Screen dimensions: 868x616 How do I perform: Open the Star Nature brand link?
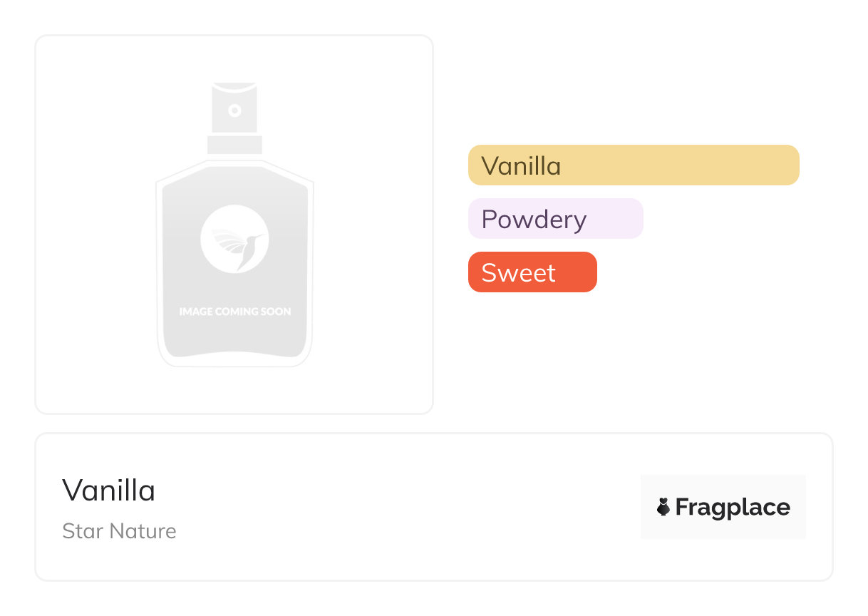click(119, 531)
